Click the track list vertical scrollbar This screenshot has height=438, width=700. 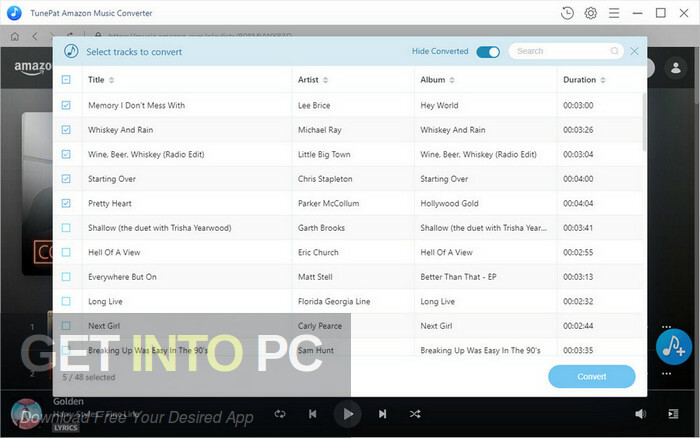644,121
